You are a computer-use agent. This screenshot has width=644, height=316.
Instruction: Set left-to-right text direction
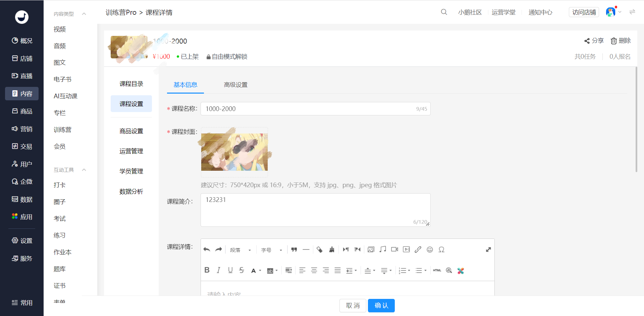coord(346,250)
